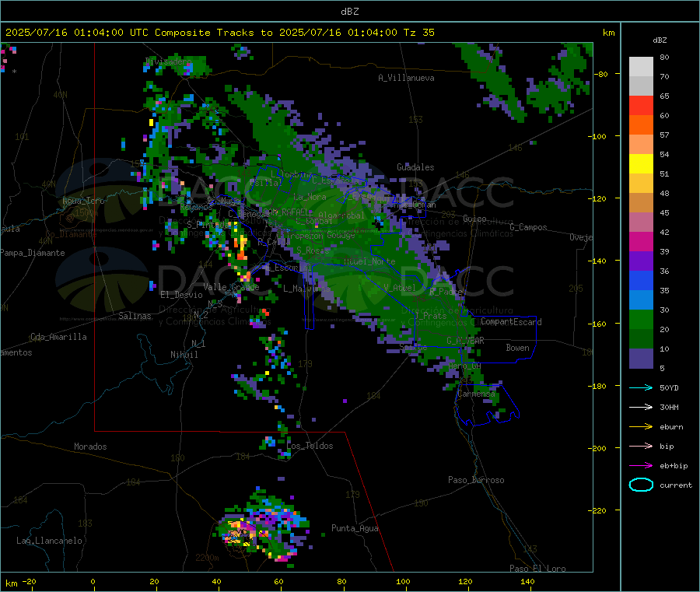This screenshot has width=700, height=592.
Task: Click the Agua_Toro label
Action: coord(83,201)
